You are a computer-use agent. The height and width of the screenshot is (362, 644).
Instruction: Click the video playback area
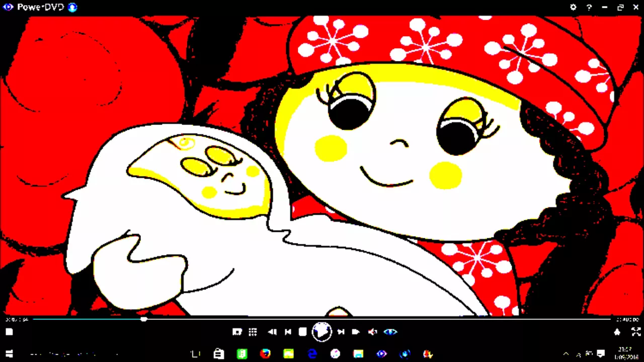[x=322, y=166]
